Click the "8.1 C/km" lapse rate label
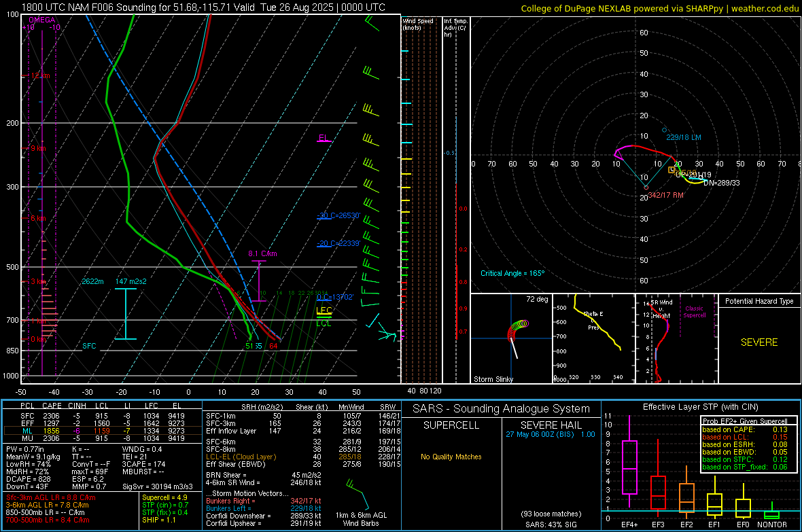The width and height of the screenshot is (802, 532). [262, 253]
